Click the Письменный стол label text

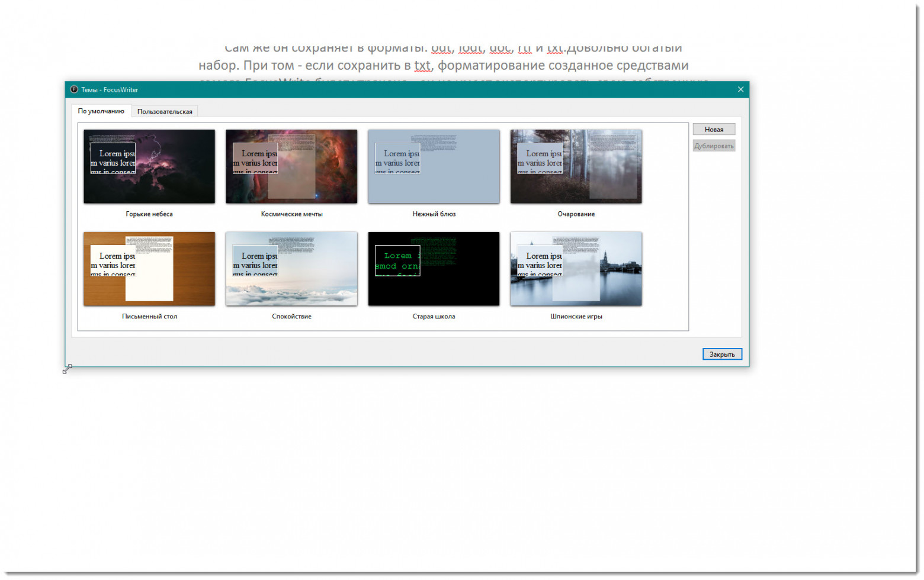[149, 316]
